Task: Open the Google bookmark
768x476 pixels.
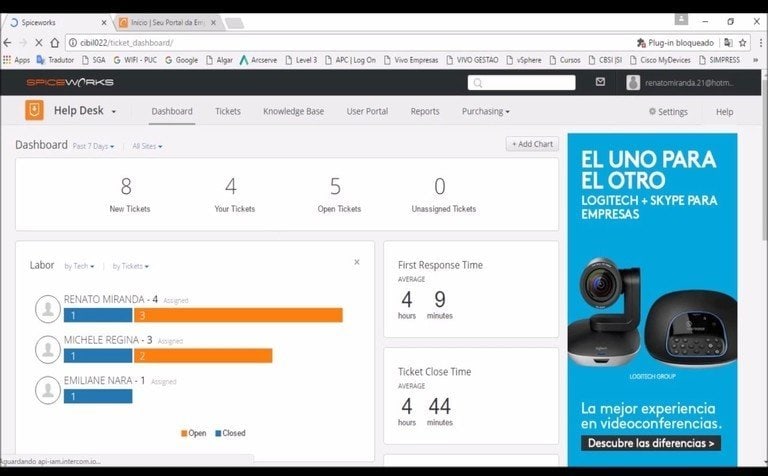Action: pos(182,60)
